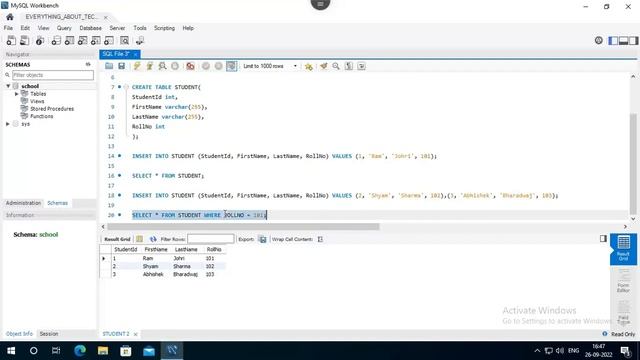Click the Rollback transaction icon
640x360 pixels.
[x=219, y=66]
